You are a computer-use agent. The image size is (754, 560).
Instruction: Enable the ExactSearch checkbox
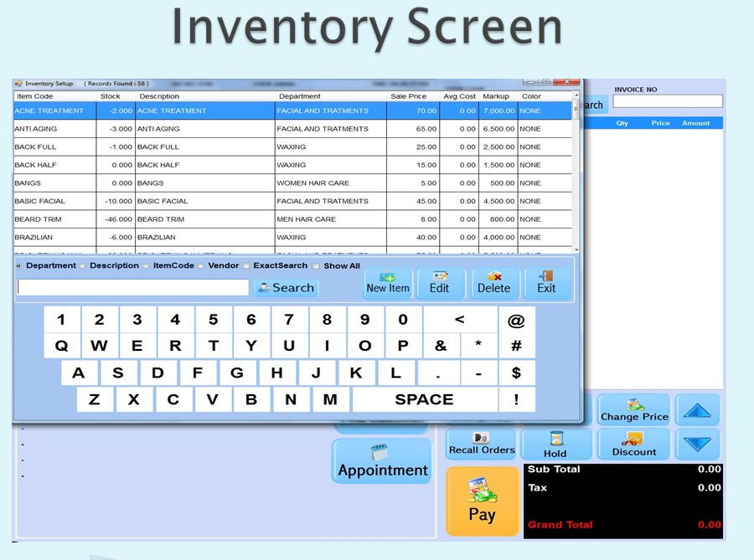tap(245, 266)
